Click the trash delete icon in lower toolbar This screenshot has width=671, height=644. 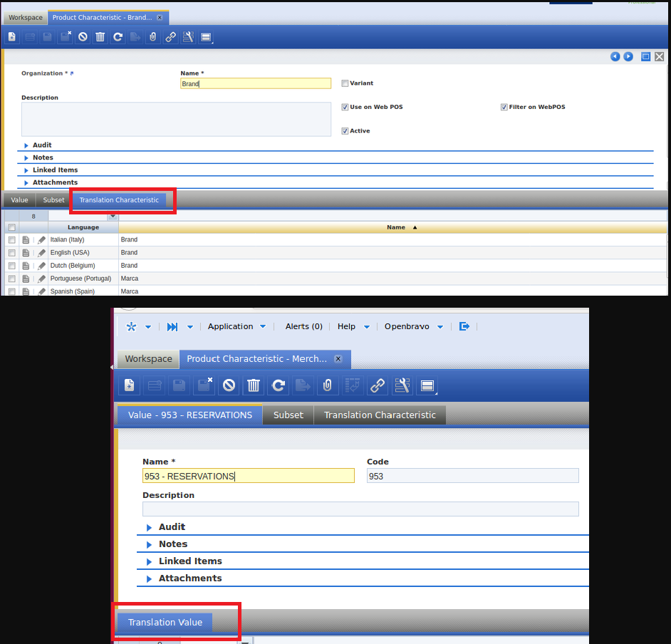(x=254, y=385)
